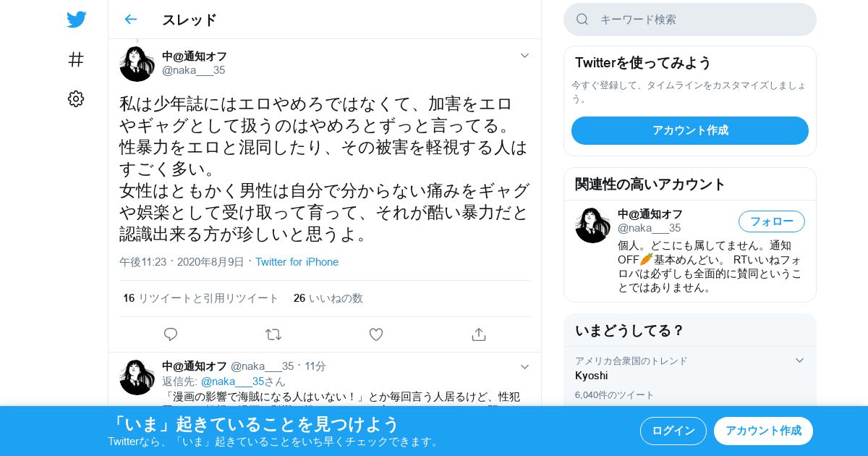Viewport: 868px width, 456px height.
Task: Click the share icon under the tweet
Action: (478, 334)
